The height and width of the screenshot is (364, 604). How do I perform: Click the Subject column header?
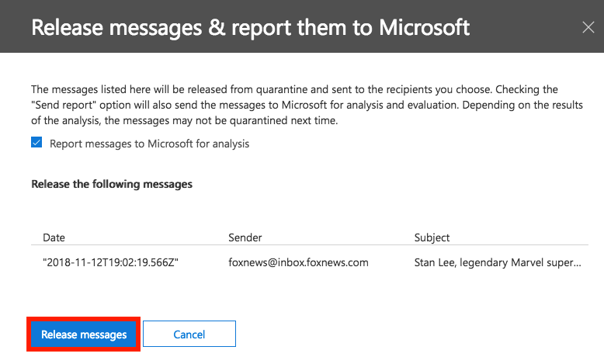[x=432, y=237]
